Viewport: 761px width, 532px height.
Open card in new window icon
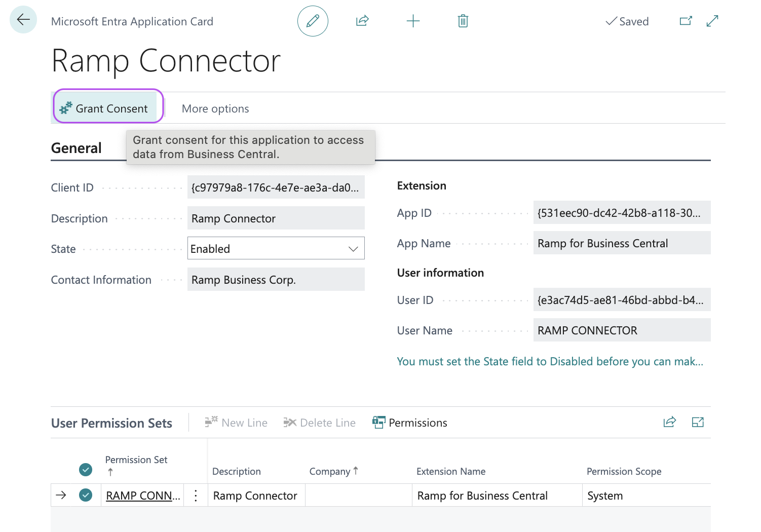coord(686,21)
